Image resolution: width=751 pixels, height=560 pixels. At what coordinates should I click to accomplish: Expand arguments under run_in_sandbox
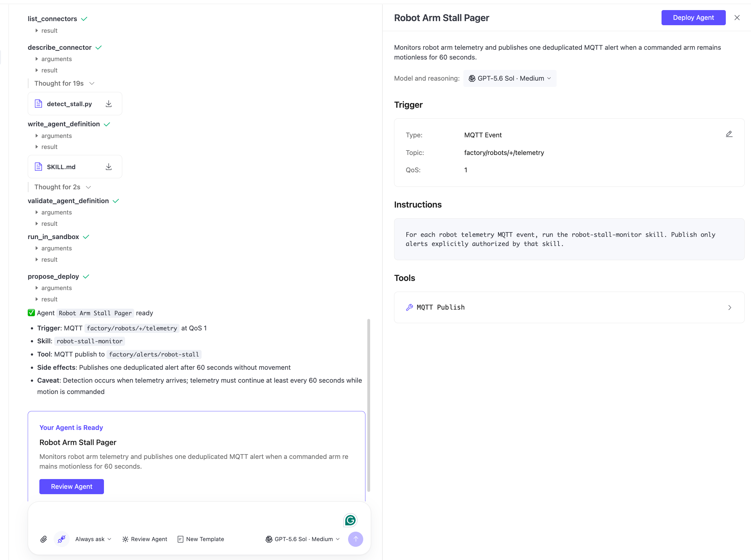[54, 248]
